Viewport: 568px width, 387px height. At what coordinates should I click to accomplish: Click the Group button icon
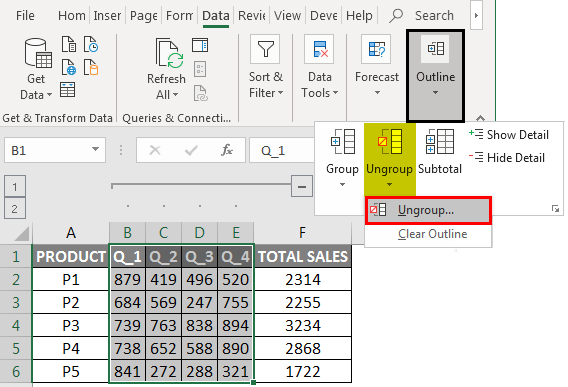(x=342, y=142)
